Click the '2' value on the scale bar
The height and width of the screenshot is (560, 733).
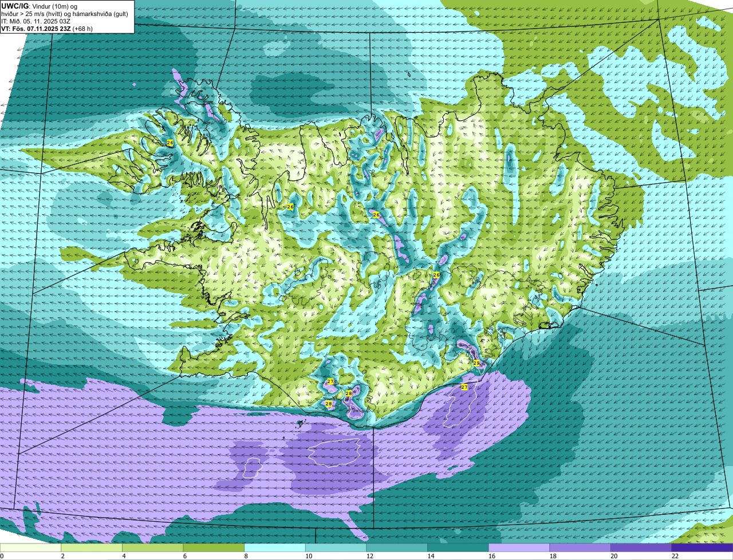point(62,555)
